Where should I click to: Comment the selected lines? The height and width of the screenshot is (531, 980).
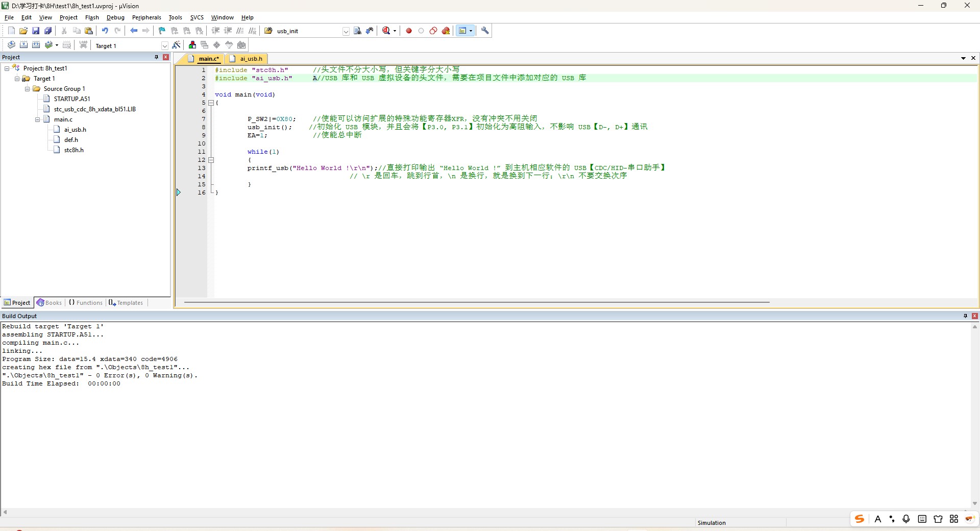point(240,31)
